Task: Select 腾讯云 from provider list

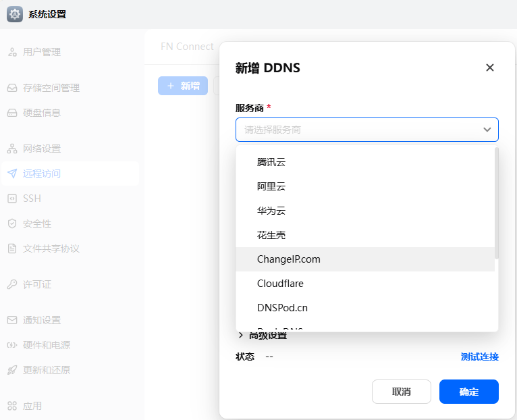Action: [365, 162]
